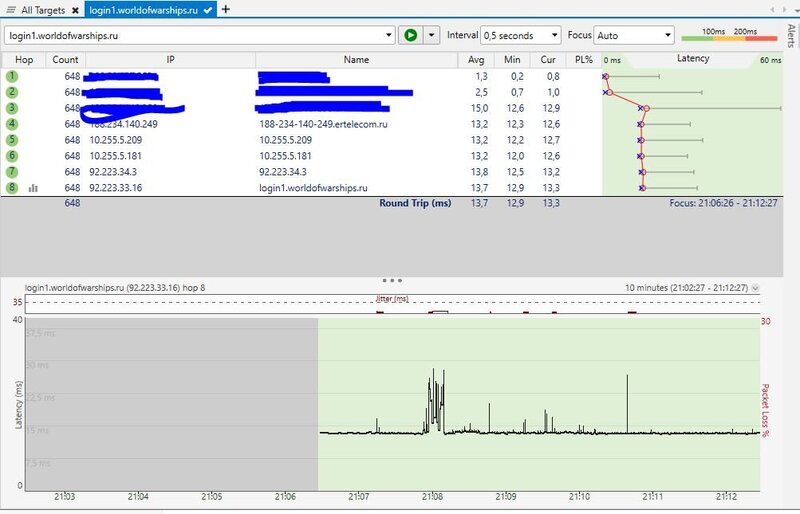The width and height of the screenshot is (800, 514).
Task: Click the timeline graph title for hop 8
Action: (x=115, y=287)
